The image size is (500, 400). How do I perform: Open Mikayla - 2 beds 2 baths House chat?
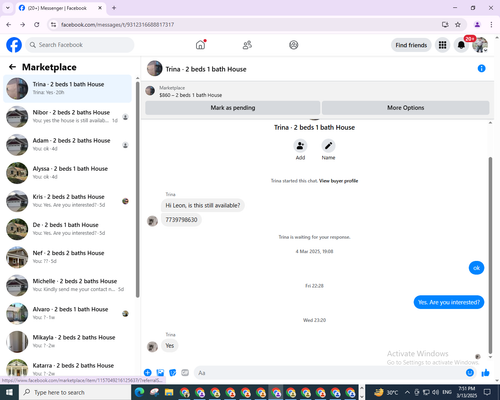[x=67, y=342]
